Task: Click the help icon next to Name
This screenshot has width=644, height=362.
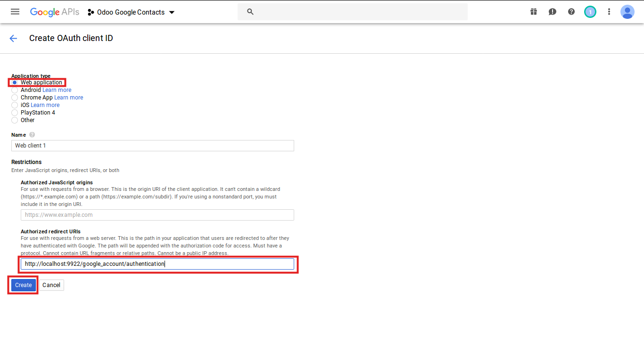Action: coord(32,135)
